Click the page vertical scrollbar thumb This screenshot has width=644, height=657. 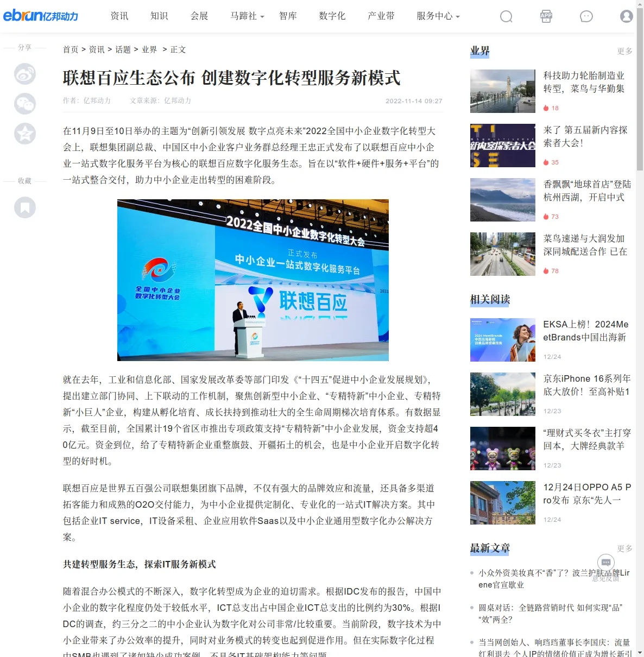tap(640, 90)
